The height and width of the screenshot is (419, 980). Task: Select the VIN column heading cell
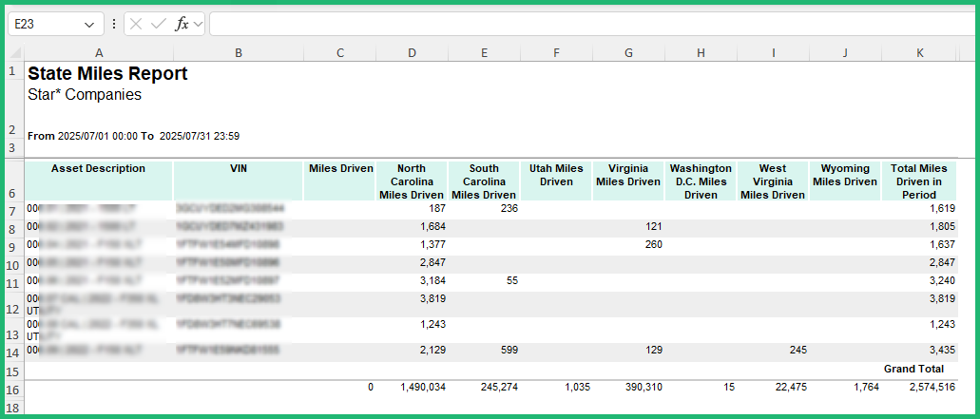point(239,169)
